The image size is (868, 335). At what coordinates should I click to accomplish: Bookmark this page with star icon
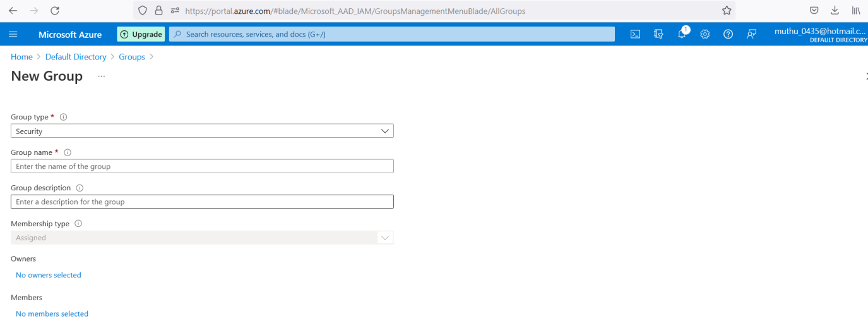click(727, 11)
